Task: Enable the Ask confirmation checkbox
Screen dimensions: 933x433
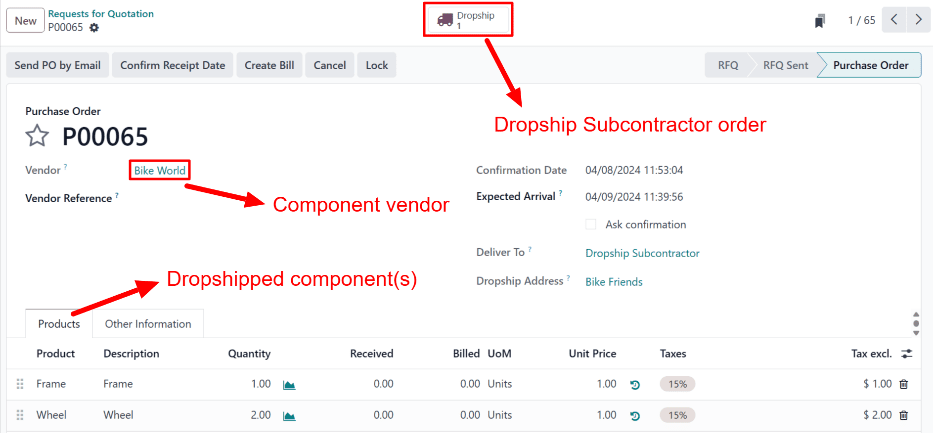Action: pos(591,225)
